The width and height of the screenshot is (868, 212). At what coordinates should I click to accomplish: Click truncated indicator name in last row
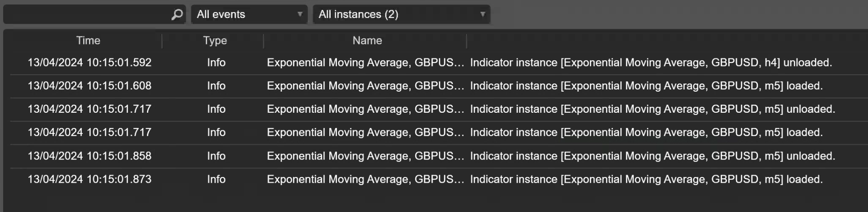point(365,179)
